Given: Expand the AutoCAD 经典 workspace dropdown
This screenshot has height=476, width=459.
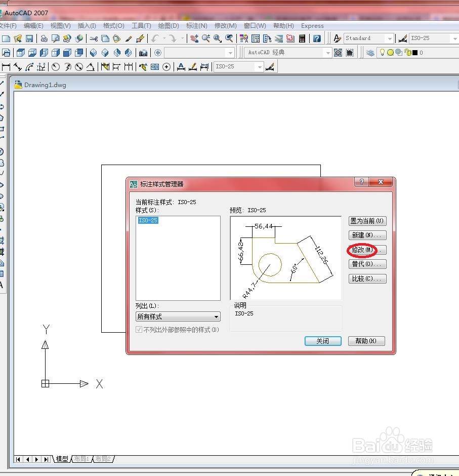Looking at the screenshot, I should point(327,53).
